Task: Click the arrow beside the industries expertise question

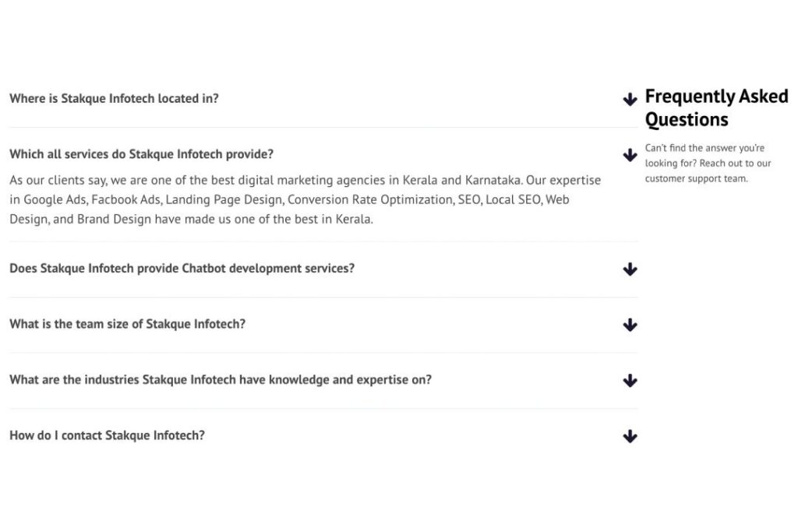Action: click(x=629, y=381)
